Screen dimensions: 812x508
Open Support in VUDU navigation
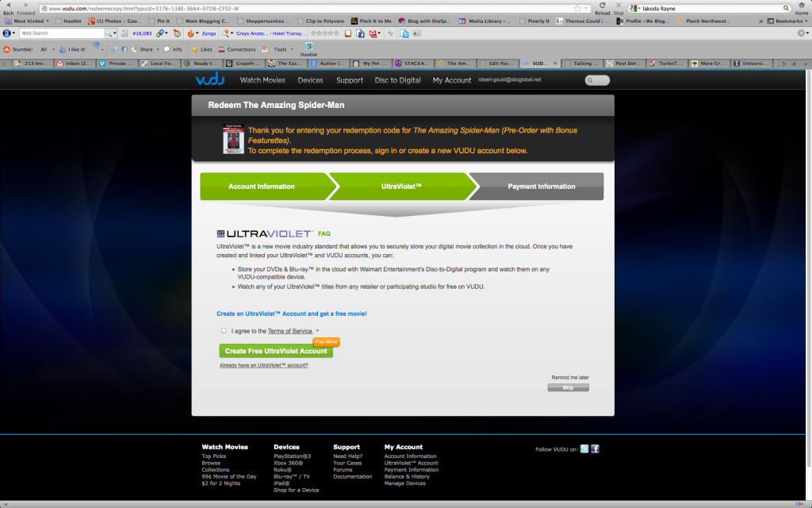click(x=350, y=80)
